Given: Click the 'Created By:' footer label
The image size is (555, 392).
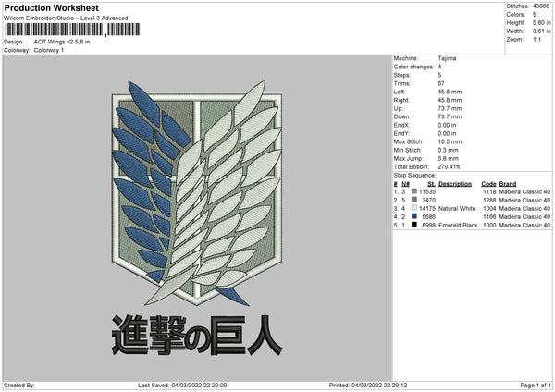Looking at the screenshot, I should (19, 385).
